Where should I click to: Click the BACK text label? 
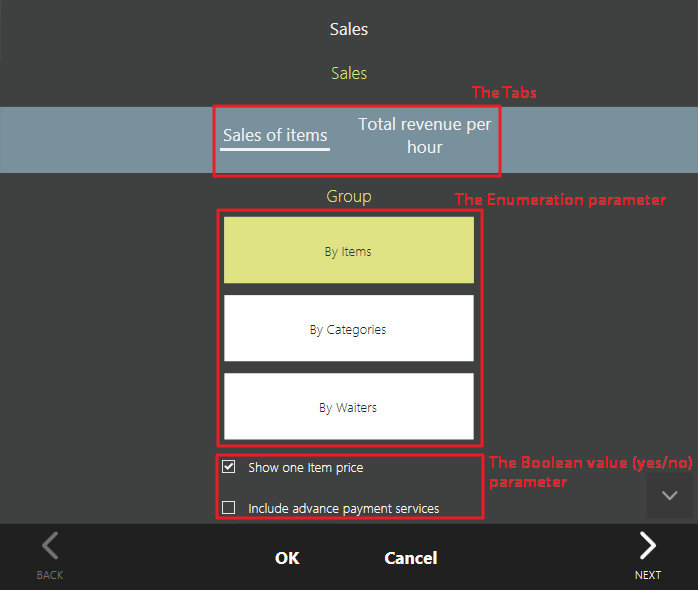[x=50, y=575]
